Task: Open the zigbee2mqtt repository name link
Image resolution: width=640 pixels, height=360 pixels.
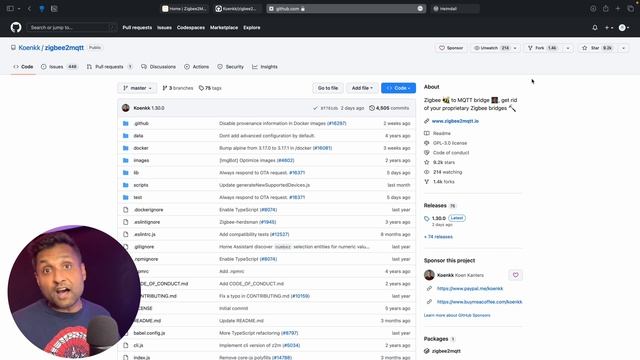Action: 64,48
